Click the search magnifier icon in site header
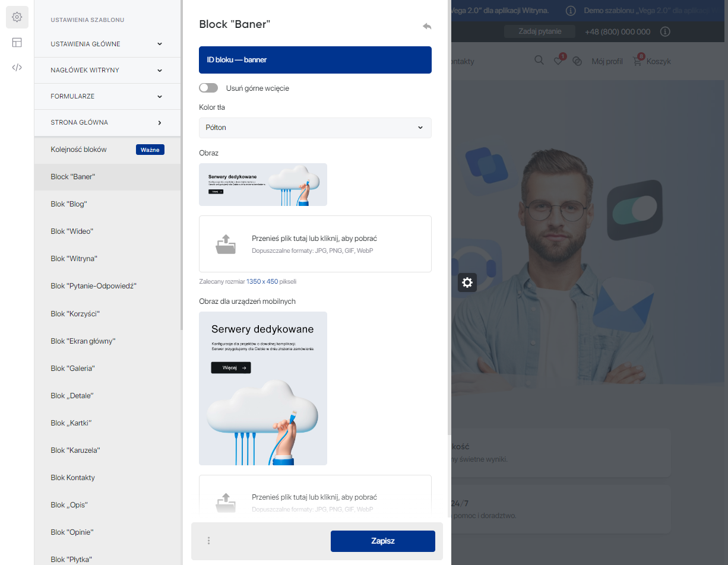 539,61
